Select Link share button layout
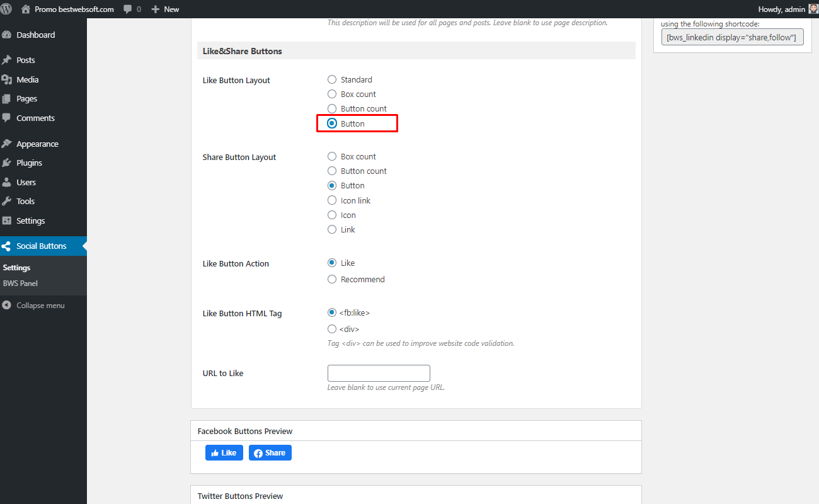 (x=332, y=229)
